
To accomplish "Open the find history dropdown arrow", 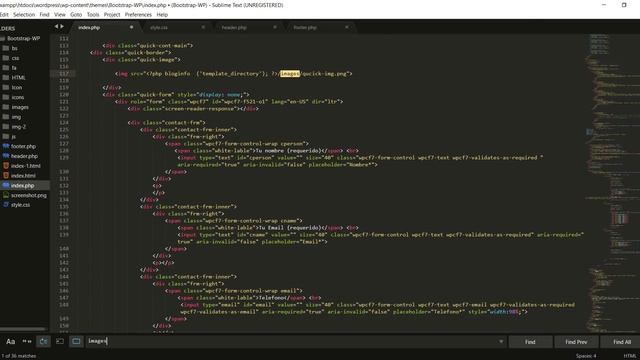I will [x=501, y=342].
